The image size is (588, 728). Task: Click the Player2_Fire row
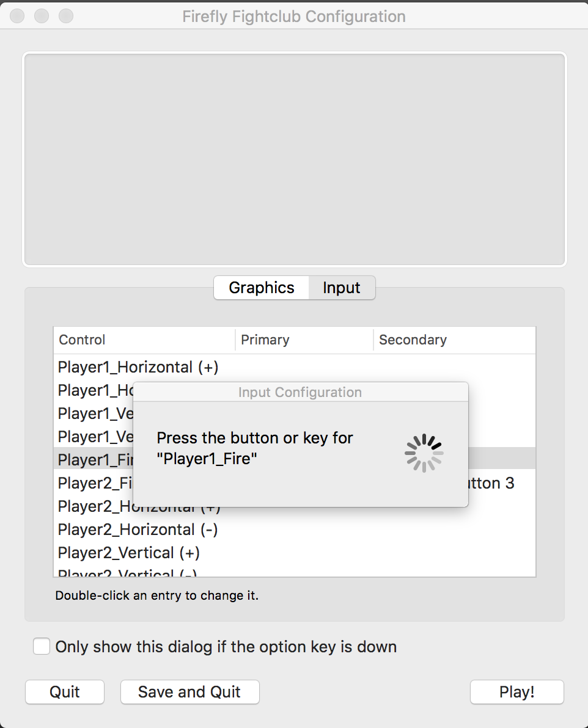point(92,483)
